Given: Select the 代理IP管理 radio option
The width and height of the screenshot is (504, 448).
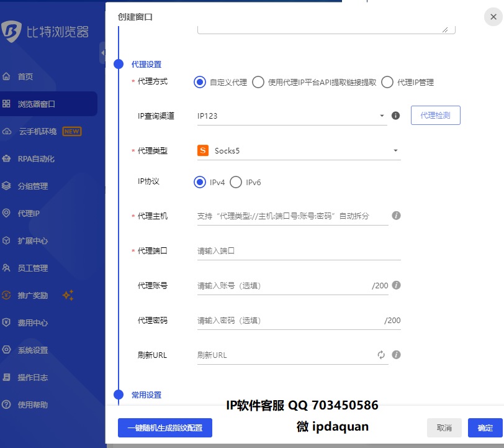Looking at the screenshot, I should coord(387,82).
